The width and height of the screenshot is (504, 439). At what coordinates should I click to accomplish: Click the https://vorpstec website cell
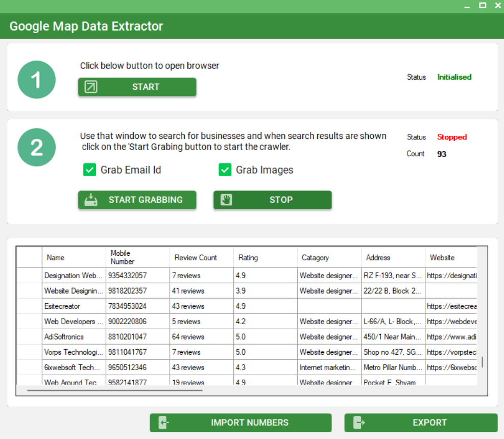[x=451, y=352]
